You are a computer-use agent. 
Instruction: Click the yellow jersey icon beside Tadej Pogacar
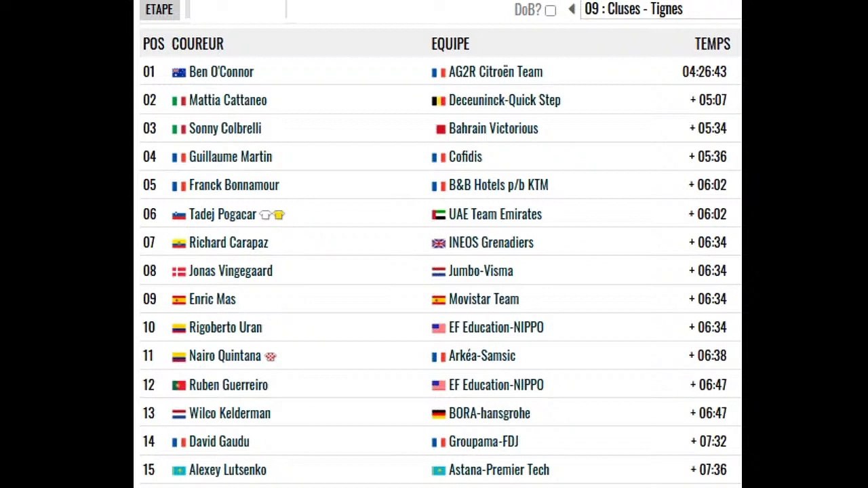click(279, 215)
